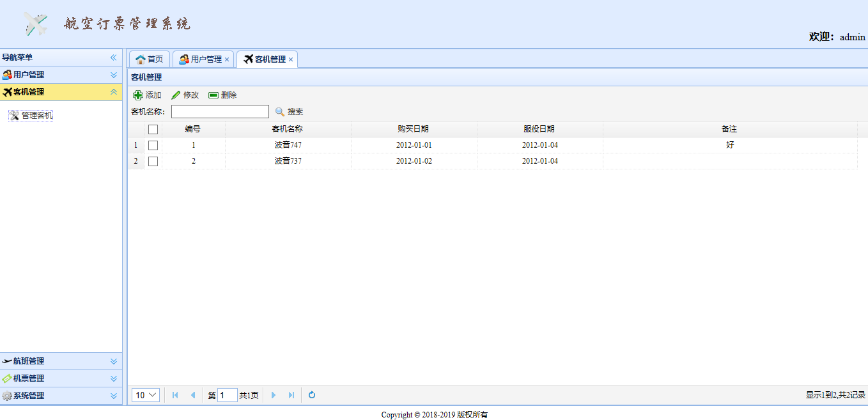Close the 客机管理 tab

point(291,59)
